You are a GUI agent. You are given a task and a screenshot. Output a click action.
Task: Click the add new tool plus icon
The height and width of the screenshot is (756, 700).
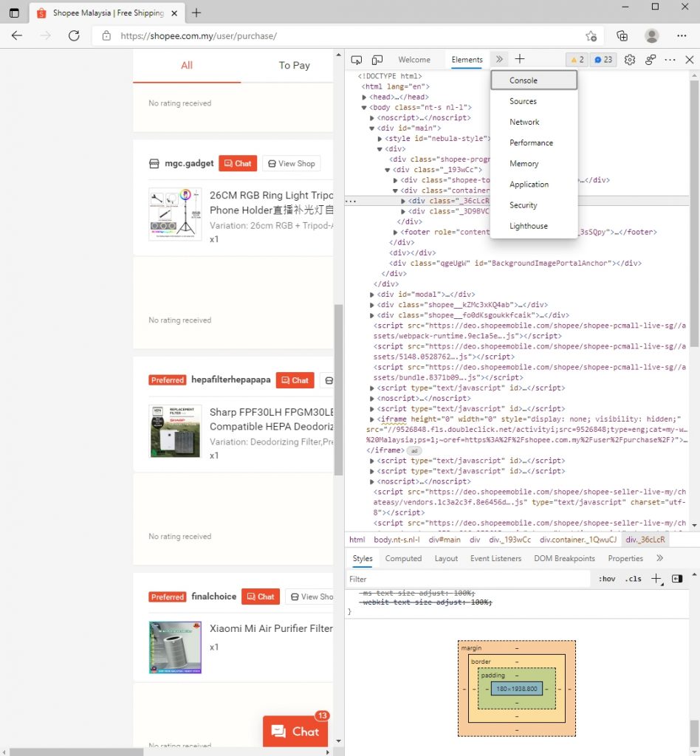[520, 60]
